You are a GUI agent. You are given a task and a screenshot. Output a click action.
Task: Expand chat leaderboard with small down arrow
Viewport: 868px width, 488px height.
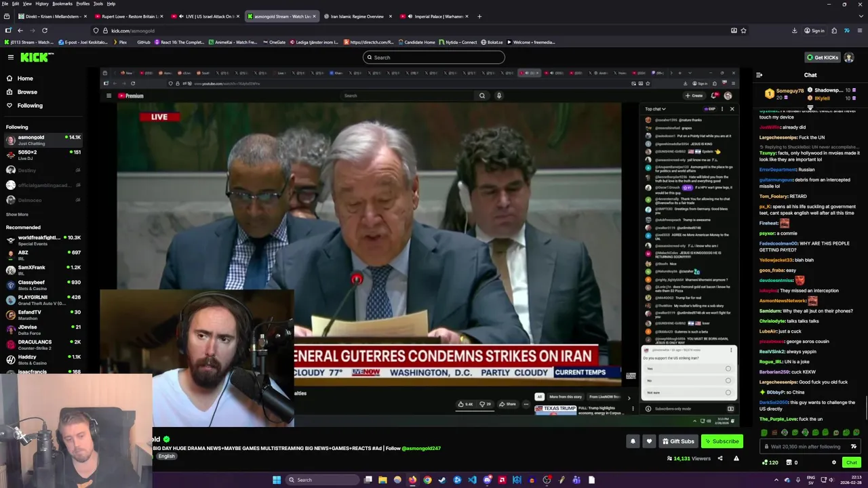tap(810, 107)
